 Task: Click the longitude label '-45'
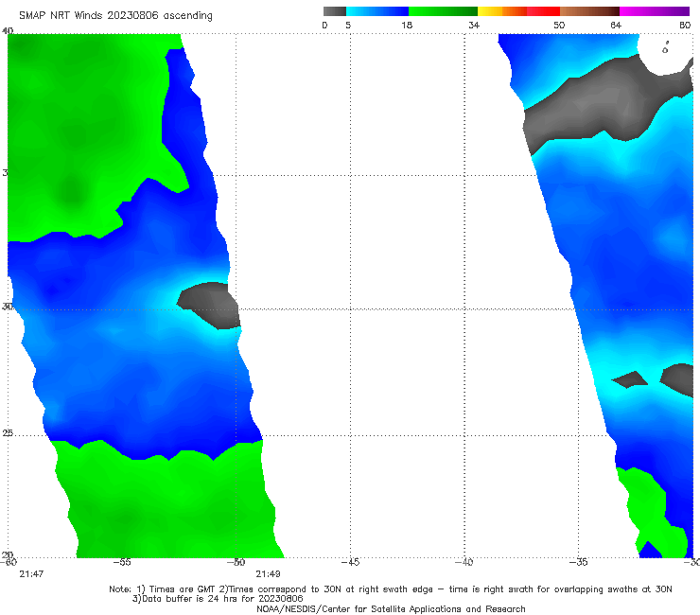click(x=350, y=562)
